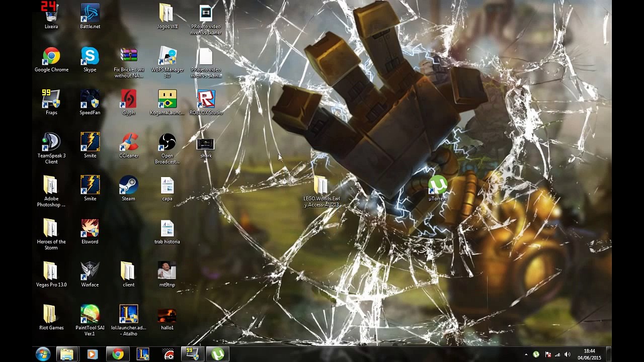644x362 pixels.
Task: Click the Show desktop button
Action: click(x=608, y=354)
